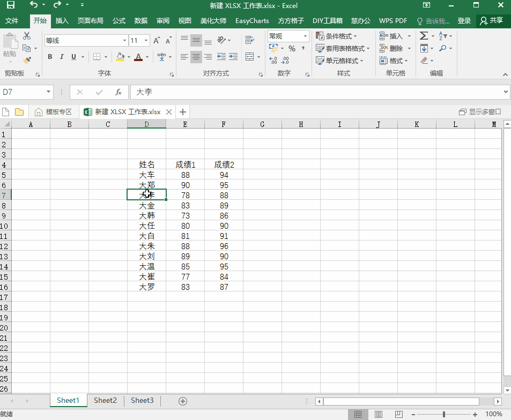Open the EasyCharts ribbon tab
The width and height of the screenshot is (511, 420).
point(252,20)
